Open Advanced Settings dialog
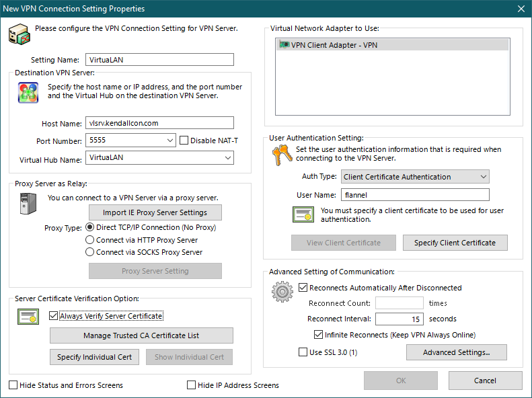The height and width of the screenshot is (398, 532). coord(456,352)
